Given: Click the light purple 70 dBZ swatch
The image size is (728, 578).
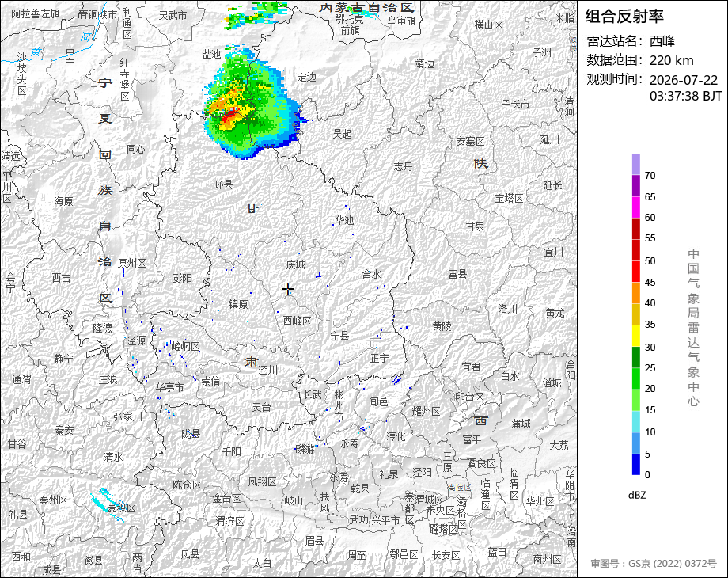Looking at the screenshot, I should coord(636,164).
